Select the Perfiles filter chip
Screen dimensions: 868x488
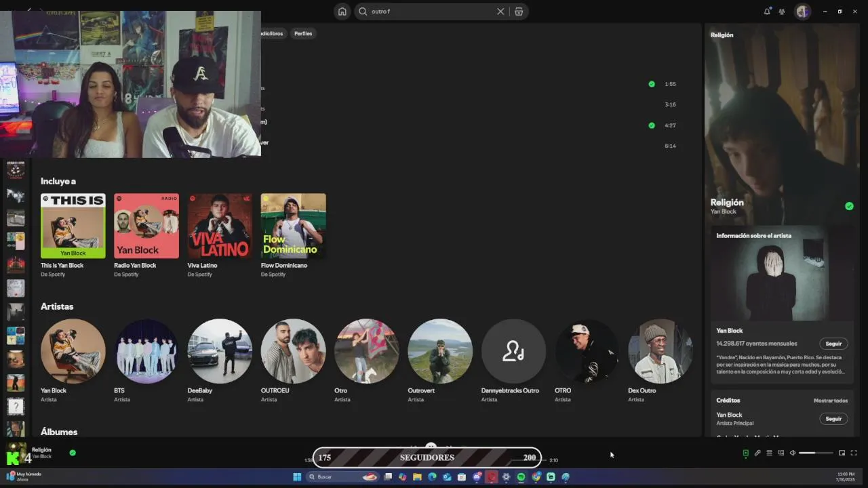pos(303,33)
